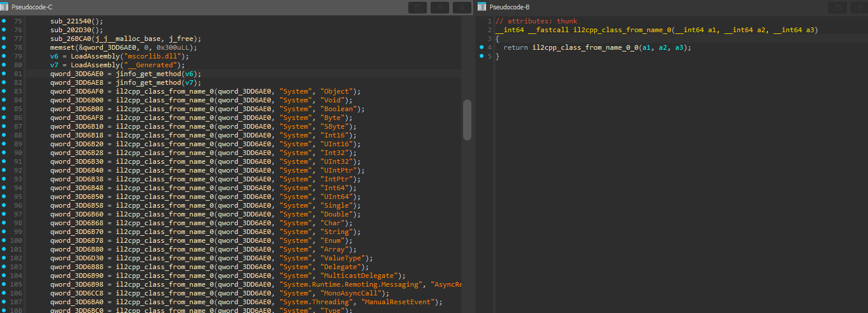Click the "UInt16" string literal
Screen dimensions: 868x313
point(336,144)
